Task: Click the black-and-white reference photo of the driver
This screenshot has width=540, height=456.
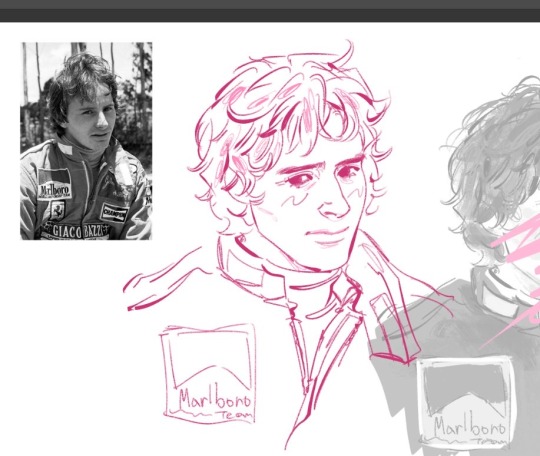Action: pos(86,141)
